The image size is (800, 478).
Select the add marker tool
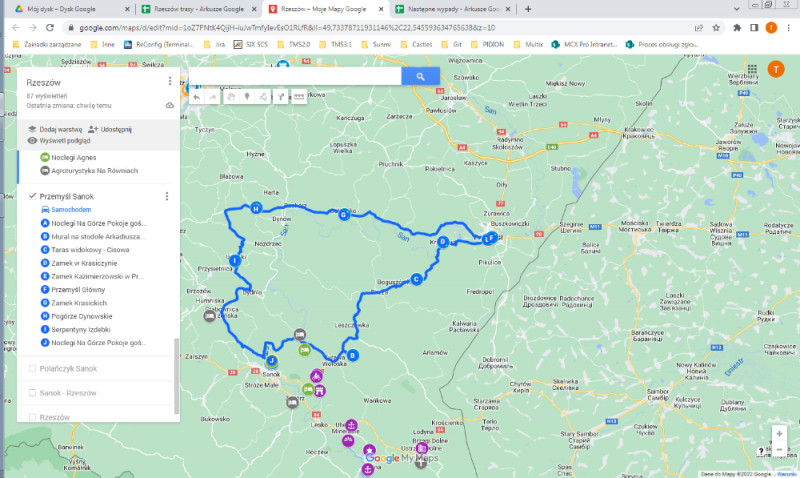pyautogui.click(x=248, y=97)
